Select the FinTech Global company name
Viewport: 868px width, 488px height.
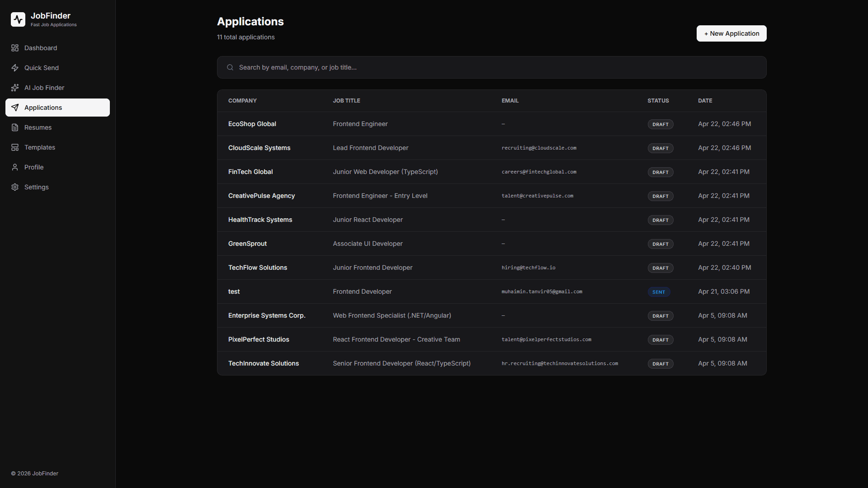point(250,172)
